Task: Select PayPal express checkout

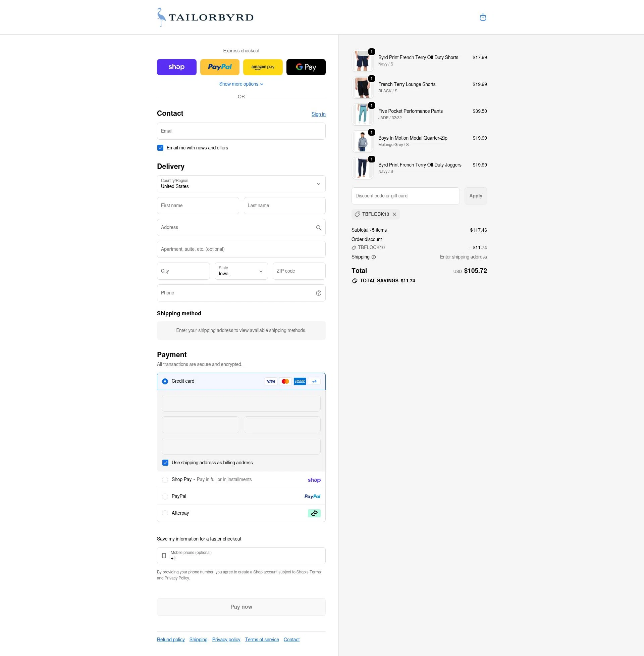Action: [219, 67]
